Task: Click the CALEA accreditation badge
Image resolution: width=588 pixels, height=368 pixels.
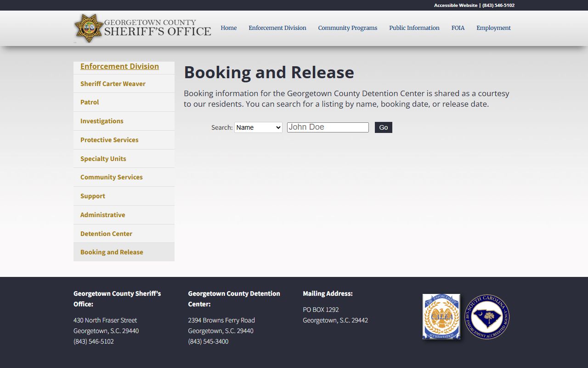Action: coord(441,316)
